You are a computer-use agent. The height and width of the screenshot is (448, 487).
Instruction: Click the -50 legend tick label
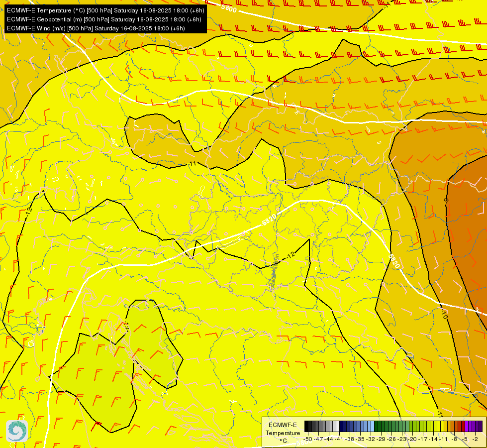click(307, 440)
